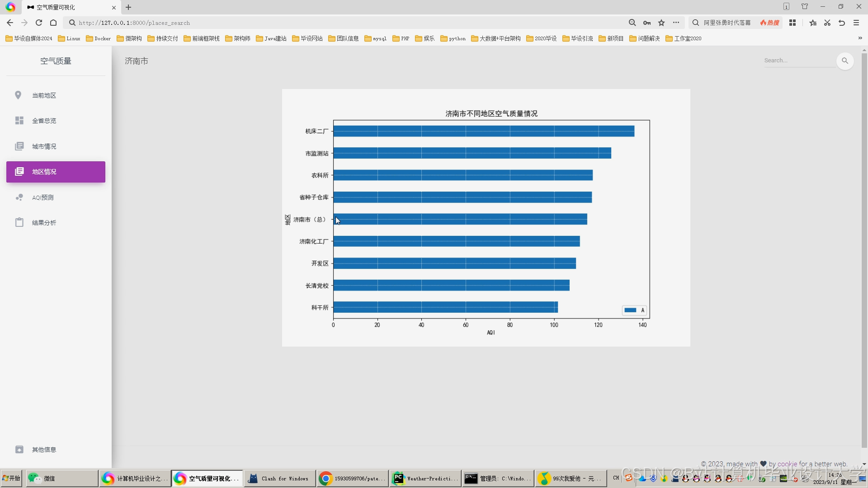This screenshot has width=868, height=488.
Task: Click the browser refresh icon
Action: point(39,23)
